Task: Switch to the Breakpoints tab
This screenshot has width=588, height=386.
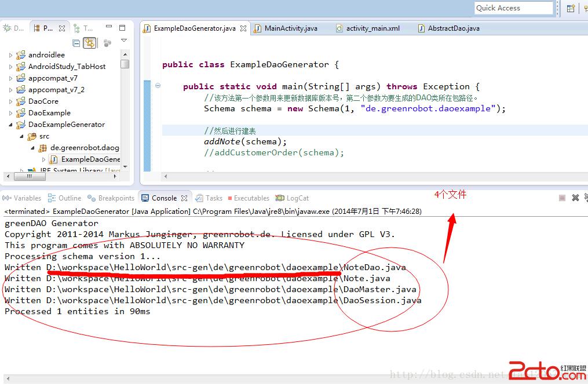Action: point(111,198)
